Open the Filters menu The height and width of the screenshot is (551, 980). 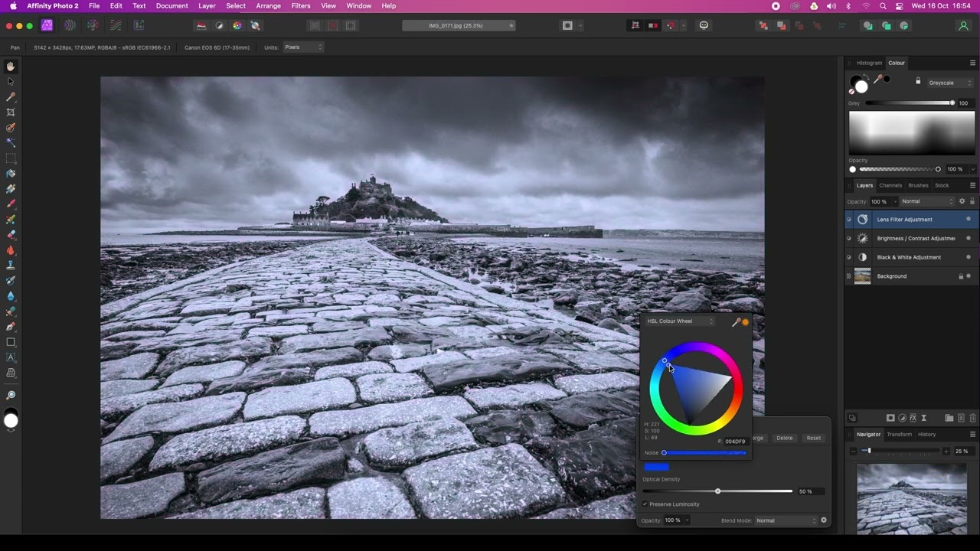(x=301, y=5)
